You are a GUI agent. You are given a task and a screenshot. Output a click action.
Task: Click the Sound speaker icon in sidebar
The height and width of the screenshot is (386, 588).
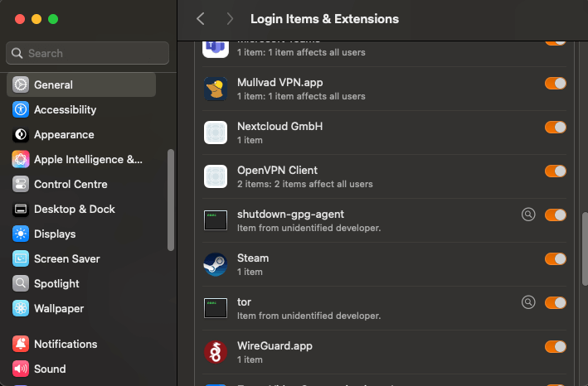tap(21, 369)
